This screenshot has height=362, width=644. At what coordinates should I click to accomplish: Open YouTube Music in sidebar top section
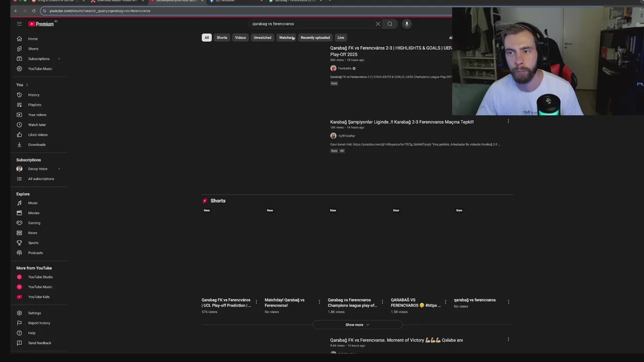click(39, 69)
